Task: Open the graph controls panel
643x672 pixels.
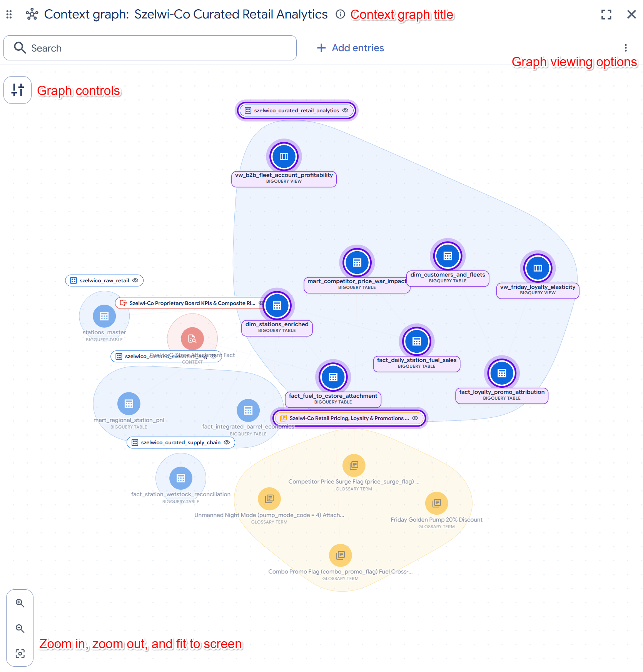Action: click(17, 90)
